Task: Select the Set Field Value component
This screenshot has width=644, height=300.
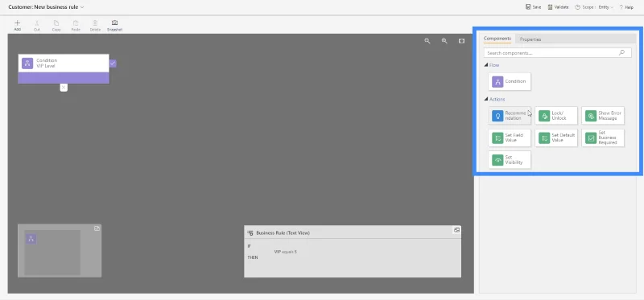Action: (510, 138)
